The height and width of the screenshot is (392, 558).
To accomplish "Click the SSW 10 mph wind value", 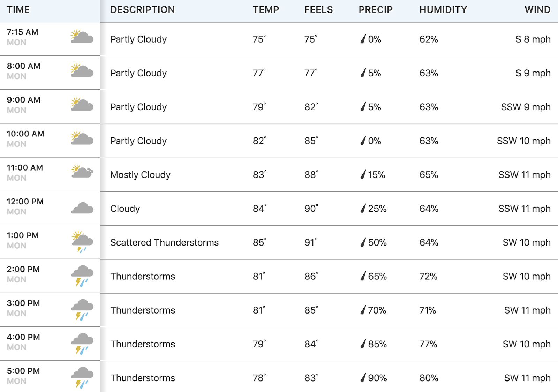I will tap(524, 141).
